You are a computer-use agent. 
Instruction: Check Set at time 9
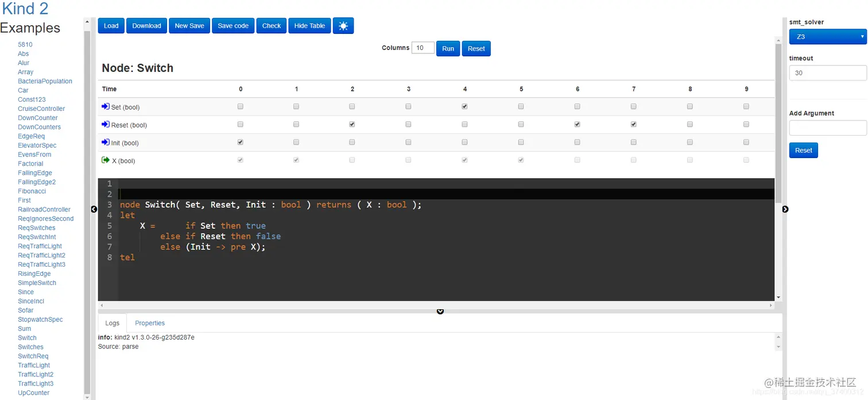coord(746,106)
